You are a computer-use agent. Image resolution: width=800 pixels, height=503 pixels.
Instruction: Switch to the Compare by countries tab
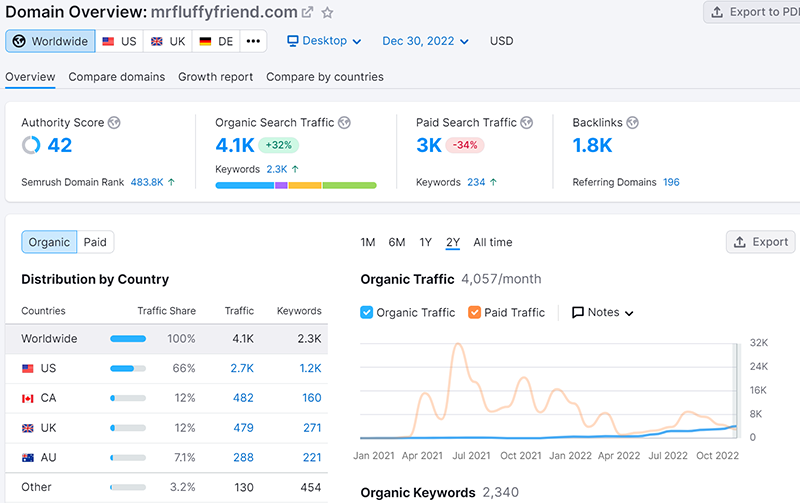pos(325,77)
